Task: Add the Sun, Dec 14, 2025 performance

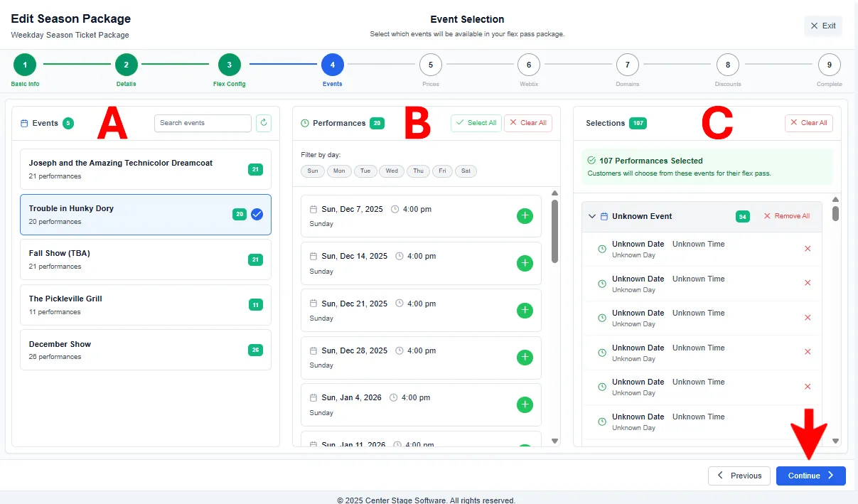Action: (525, 263)
